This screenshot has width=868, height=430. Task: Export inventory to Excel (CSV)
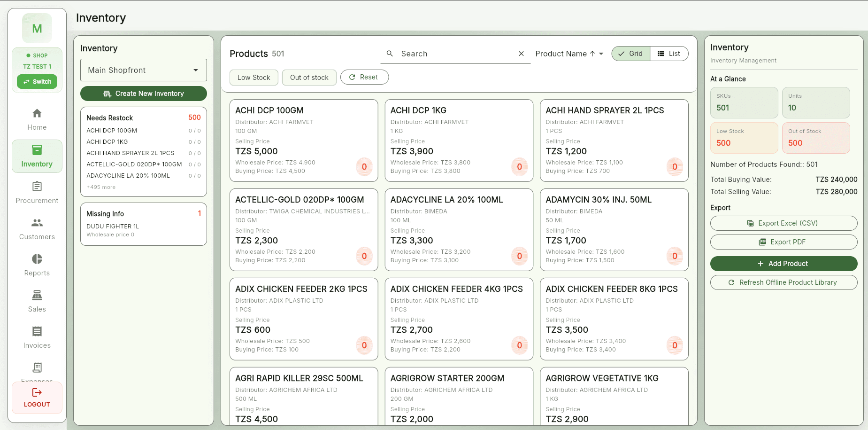[x=784, y=223]
